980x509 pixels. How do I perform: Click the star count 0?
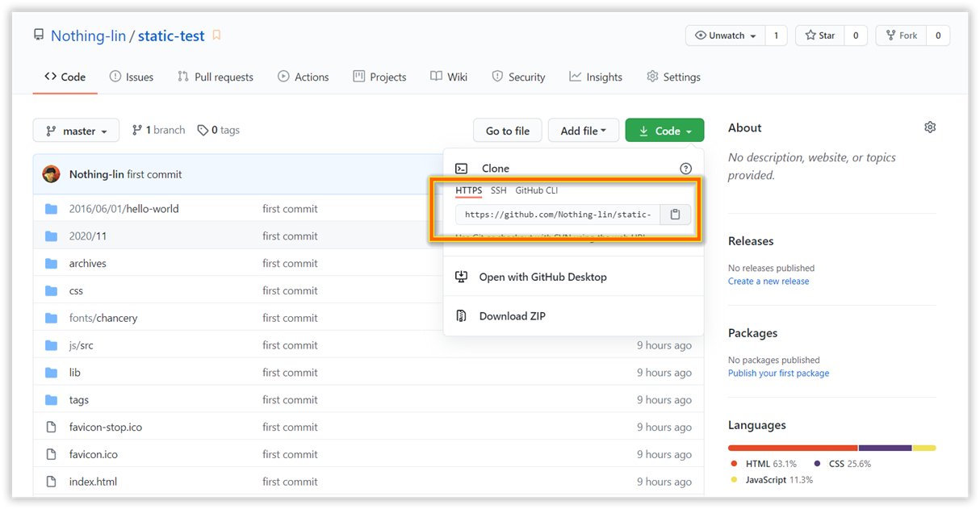[856, 35]
